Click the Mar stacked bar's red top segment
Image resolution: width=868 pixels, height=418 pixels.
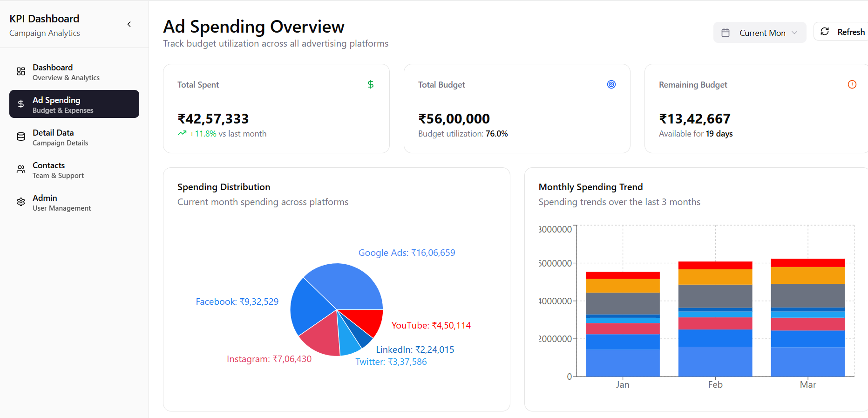808,263
